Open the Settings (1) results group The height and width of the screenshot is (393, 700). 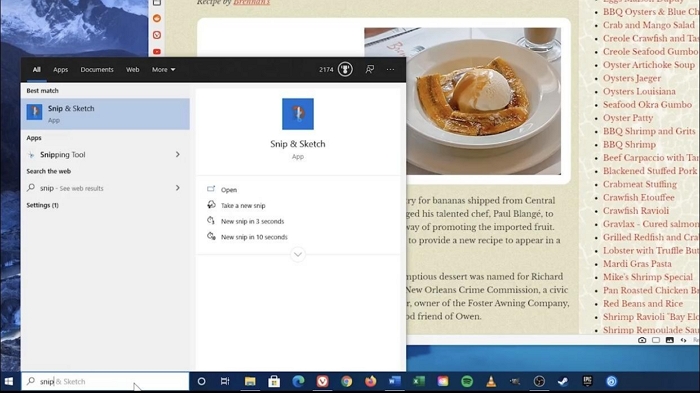42,205
